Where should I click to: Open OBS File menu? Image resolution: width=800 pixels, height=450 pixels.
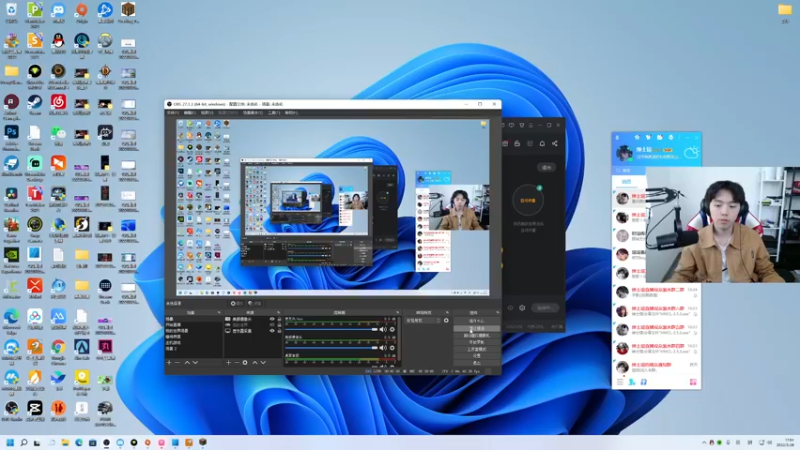172,113
